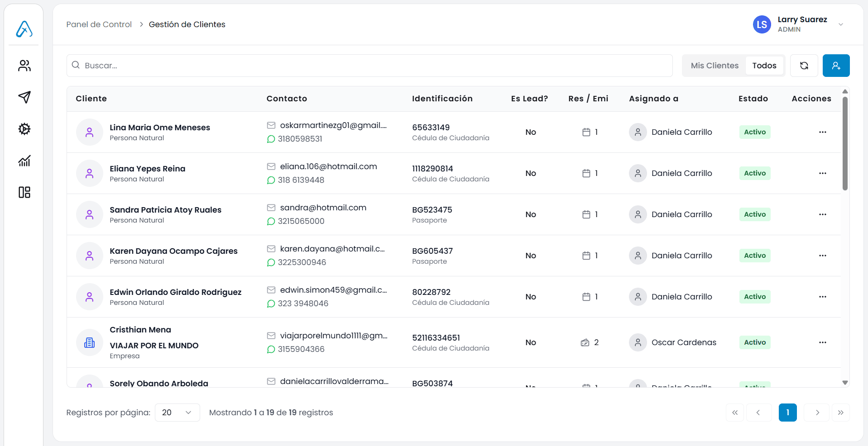Select the Todos filter
This screenshot has height=446, width=868.
(x=764, y=66)
